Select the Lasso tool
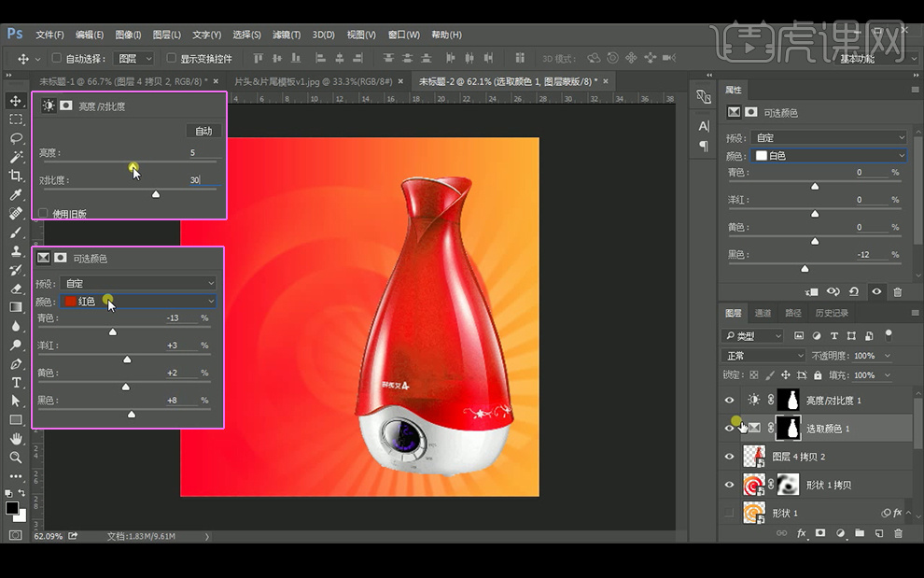This screenshot has width=924, height=578. 16,138
